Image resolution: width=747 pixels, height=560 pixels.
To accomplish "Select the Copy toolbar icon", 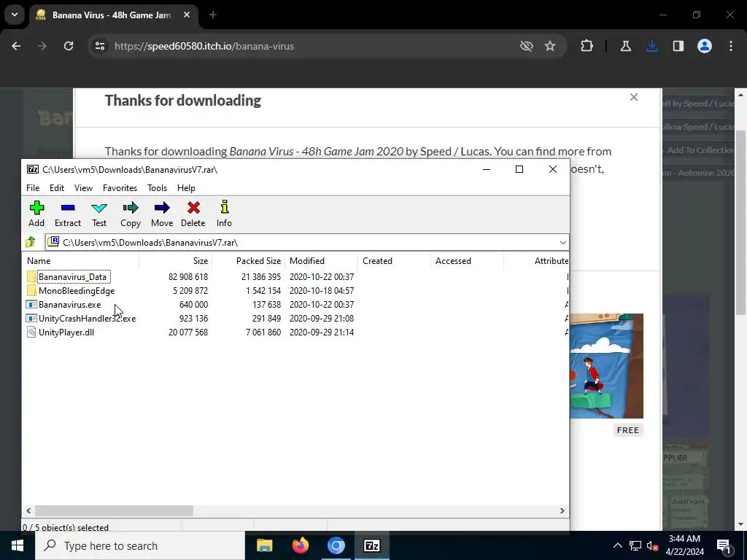I will (130, 214).
